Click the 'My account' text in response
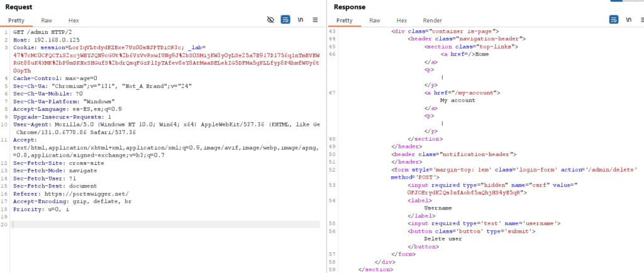The height and width of the screenshot is (273, 644). pos(458,101)
